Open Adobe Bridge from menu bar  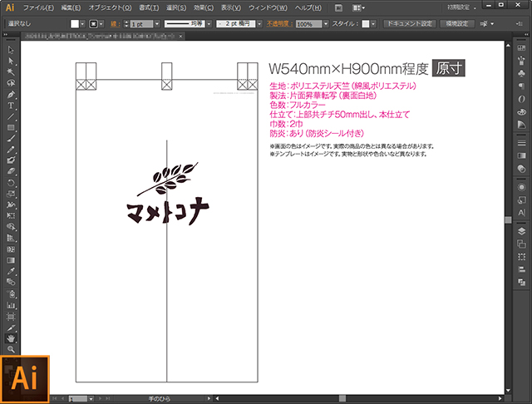[x=338, y=7]
